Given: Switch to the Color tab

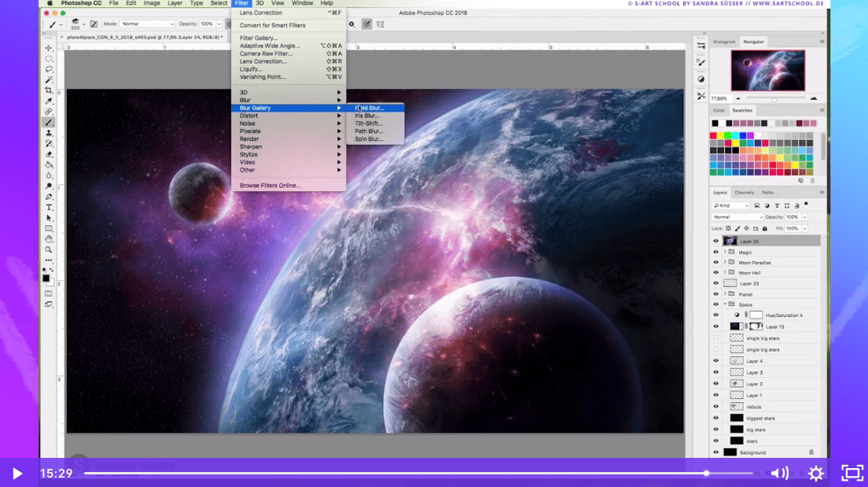Looking at the screenshot, I should pos(719,111).
